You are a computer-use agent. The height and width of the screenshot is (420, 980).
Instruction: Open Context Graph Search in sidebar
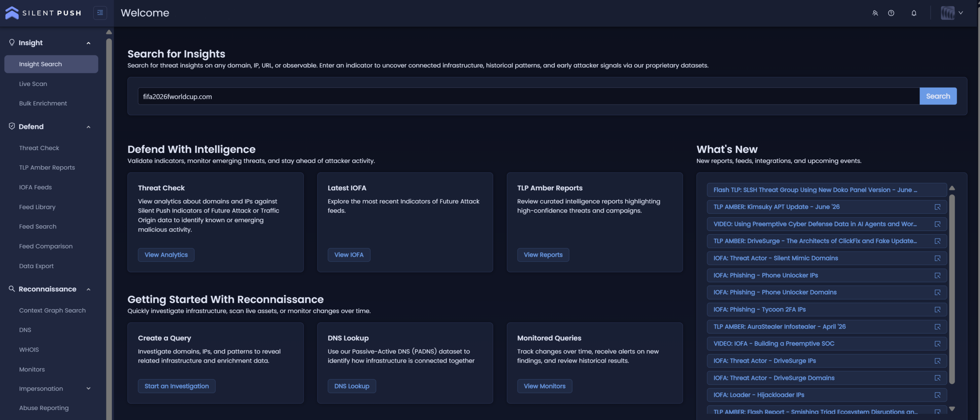pos(52,310)
